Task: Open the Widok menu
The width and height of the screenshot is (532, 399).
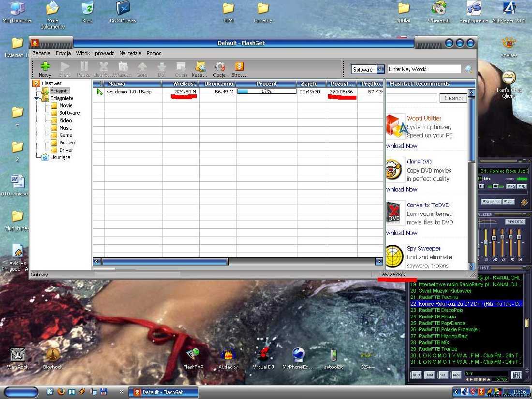Action: point(83,53)
